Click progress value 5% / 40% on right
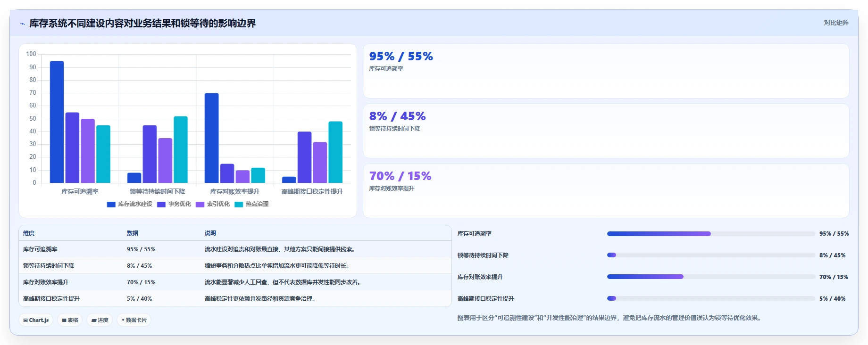 (x=833, y=299)
